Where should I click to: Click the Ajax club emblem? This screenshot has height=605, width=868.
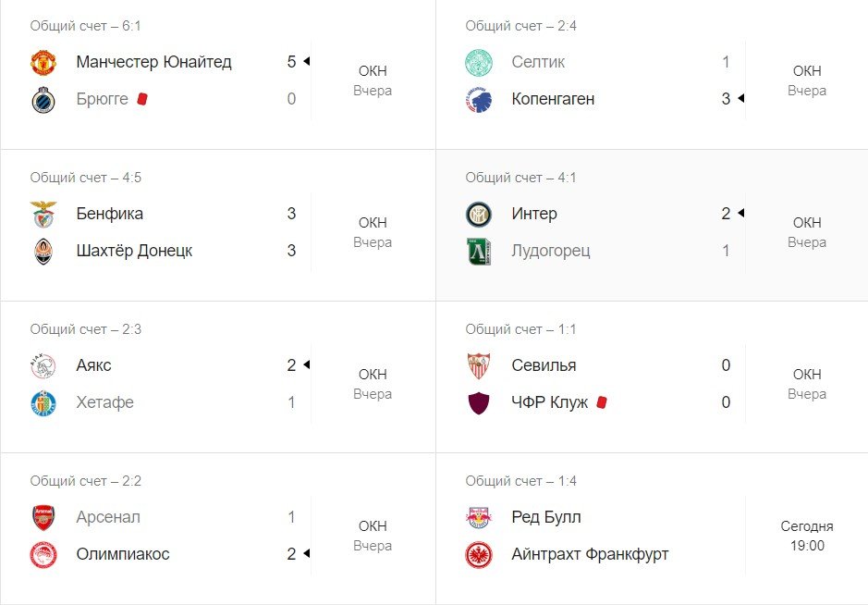pos(43,366)
